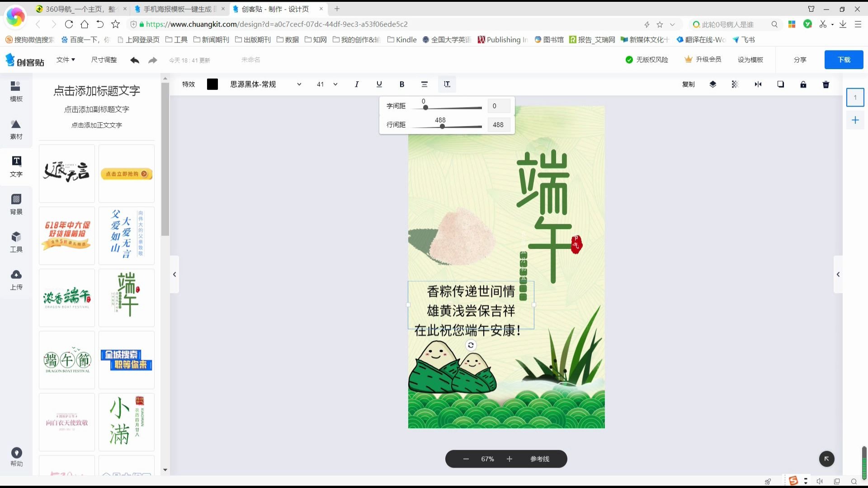This screenshot has width=868, height=488.
Task: Click the blue 下载 download button
Action: [x=843, y=60]
